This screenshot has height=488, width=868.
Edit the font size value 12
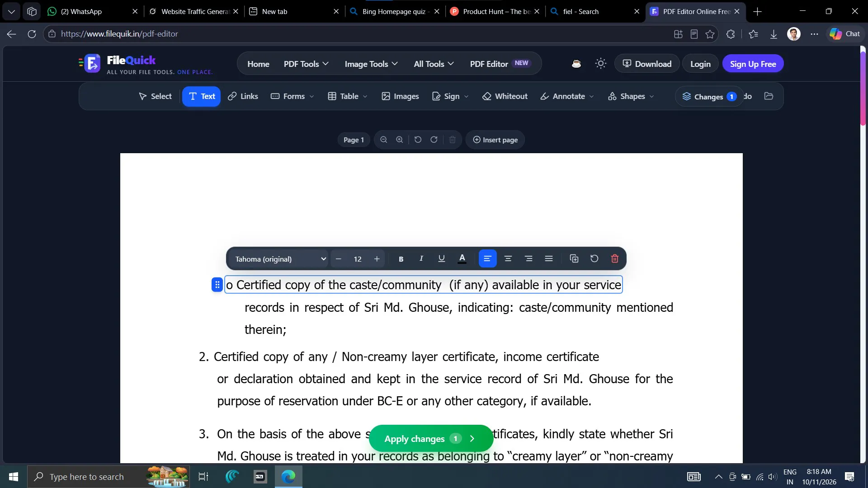358,259
